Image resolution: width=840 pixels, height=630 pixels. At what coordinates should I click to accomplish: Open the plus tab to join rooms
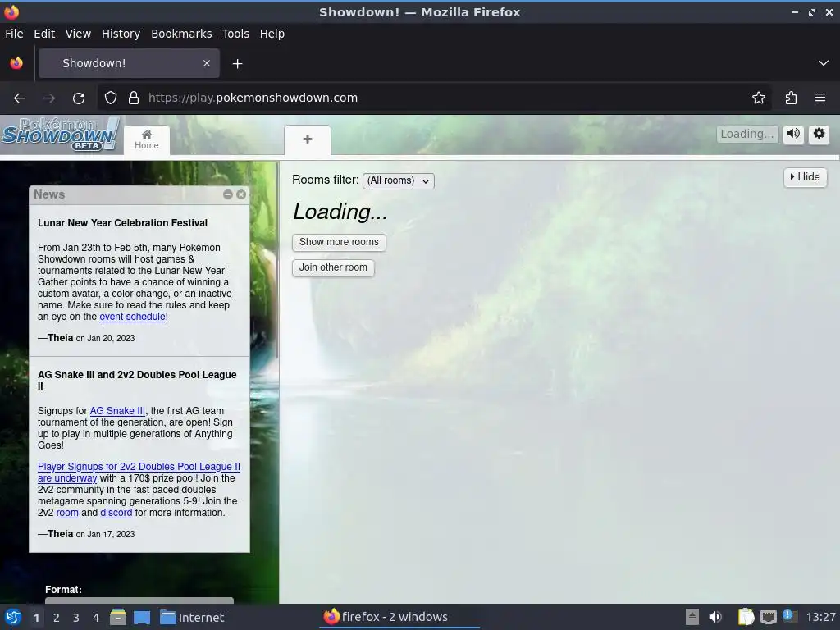(308, 139)
